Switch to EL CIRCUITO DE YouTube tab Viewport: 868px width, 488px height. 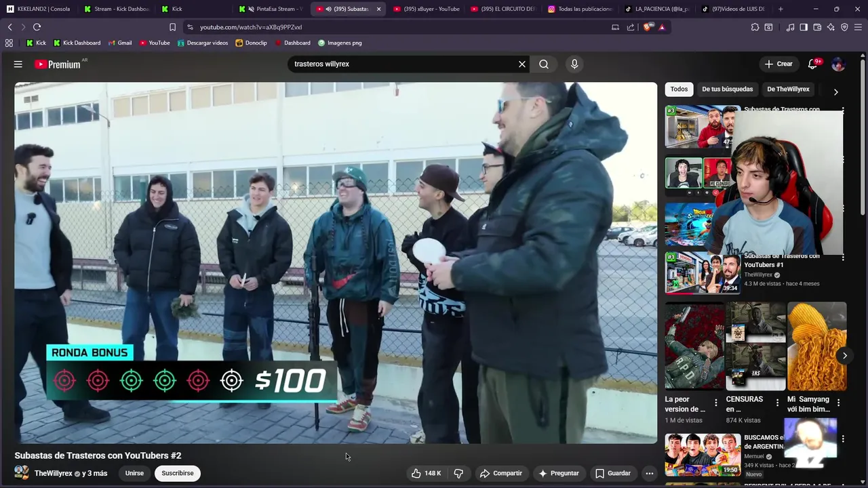(504, 9)
